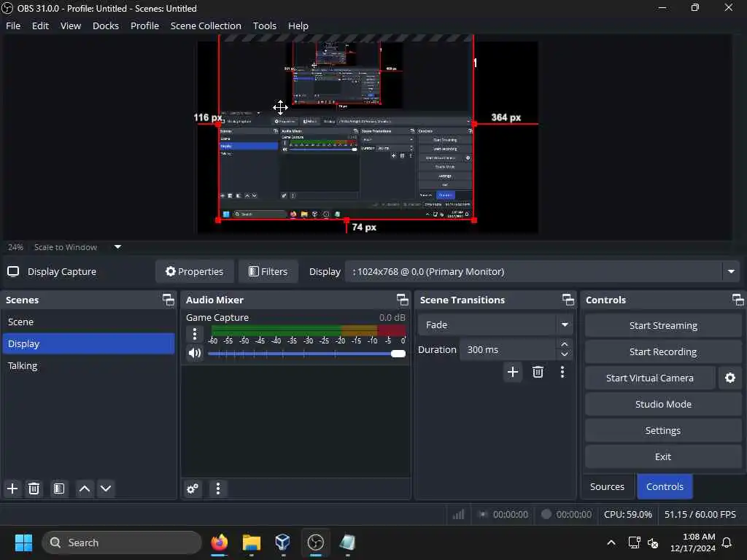Switch to the Sources tab
The height and width of the screenshot is (560, 747).
607,486
